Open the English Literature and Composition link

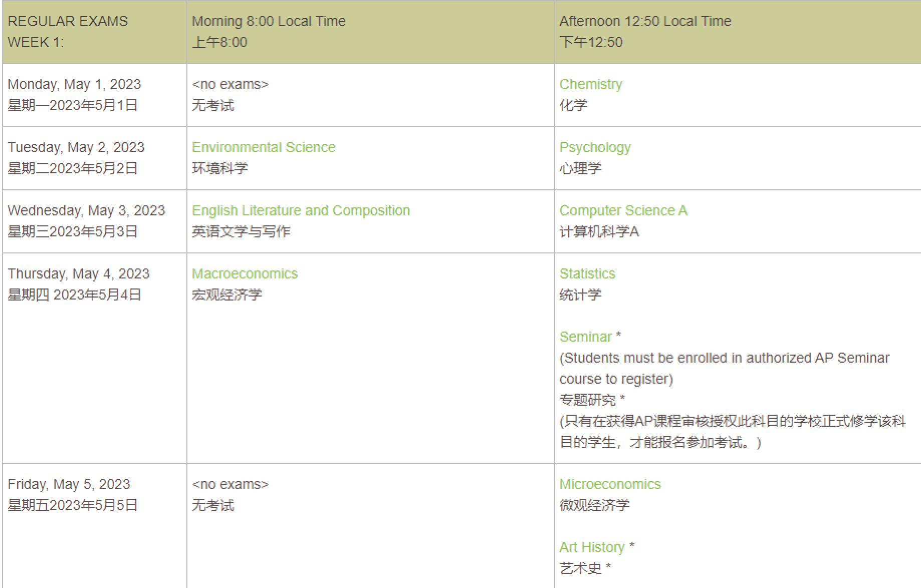coord(301,210)
